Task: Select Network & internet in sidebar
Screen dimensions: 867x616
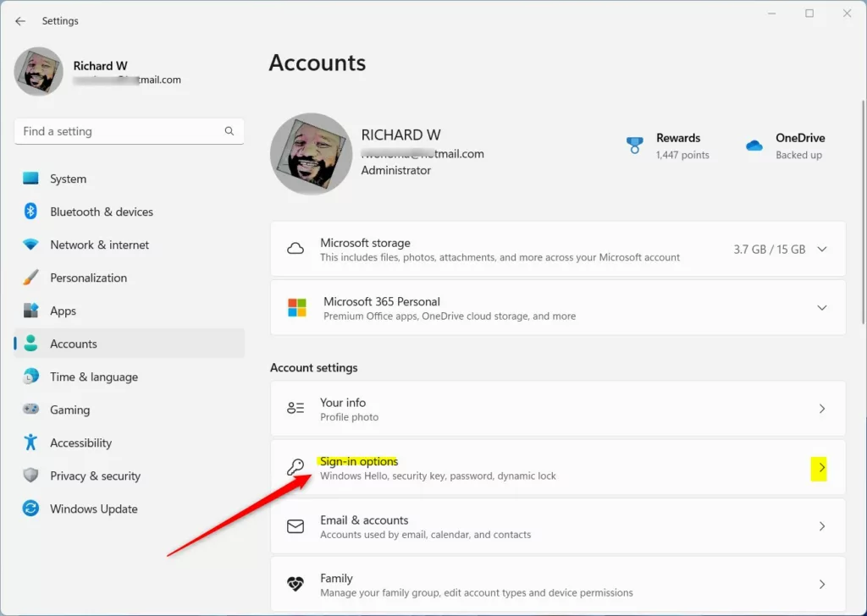Action: coord(99,245)
